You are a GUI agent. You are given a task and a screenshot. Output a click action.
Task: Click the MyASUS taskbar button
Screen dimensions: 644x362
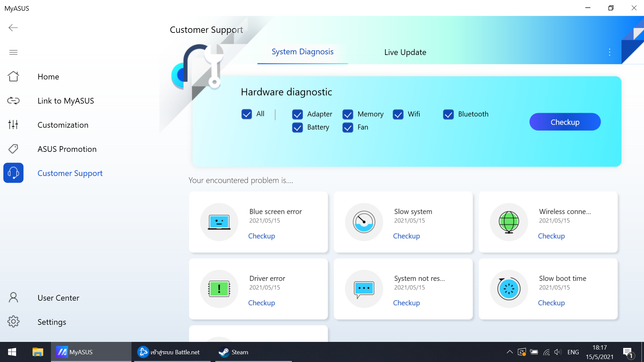(91, 352)
